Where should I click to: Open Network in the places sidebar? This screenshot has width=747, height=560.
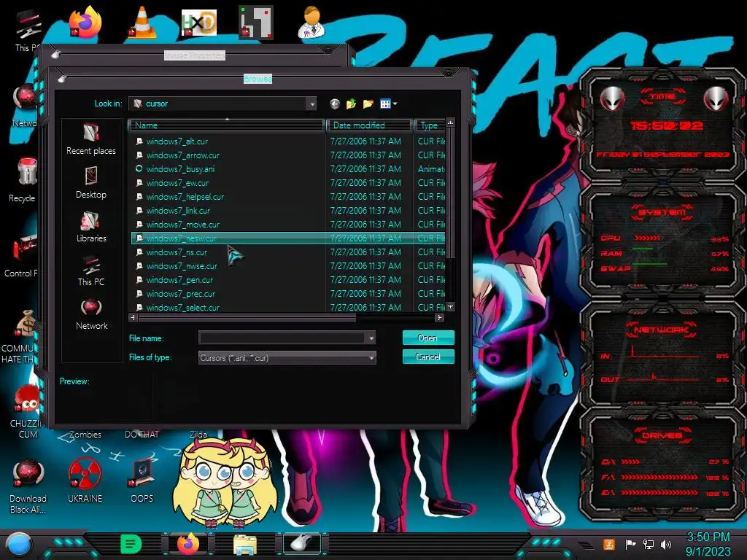[91, 314]
